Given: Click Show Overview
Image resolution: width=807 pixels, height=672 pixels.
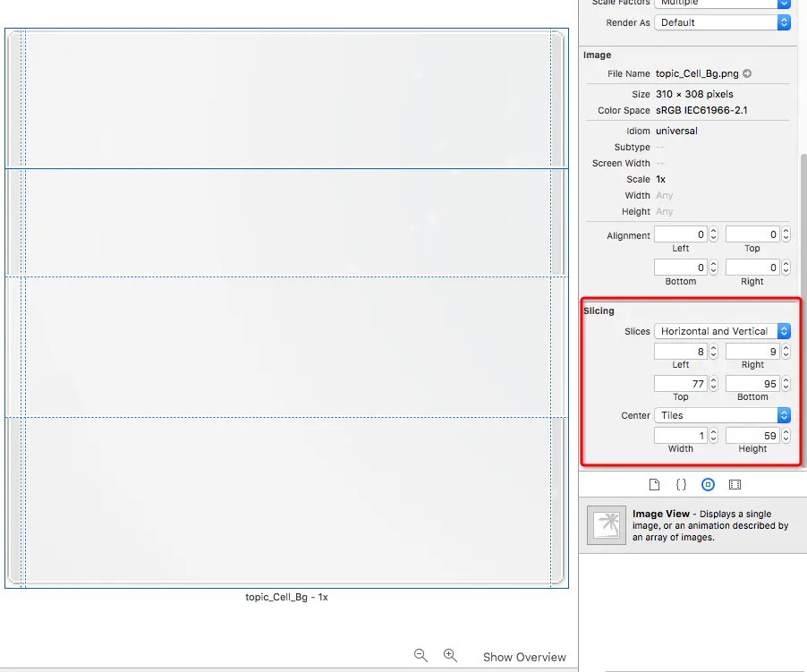Looking at the screenshot, I should click(524, 657).
